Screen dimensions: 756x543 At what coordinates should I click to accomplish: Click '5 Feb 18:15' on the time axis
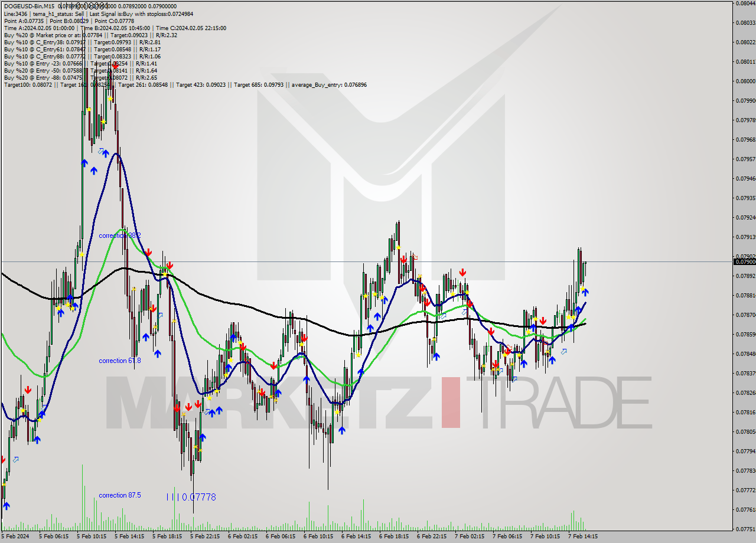pos(167,537)
